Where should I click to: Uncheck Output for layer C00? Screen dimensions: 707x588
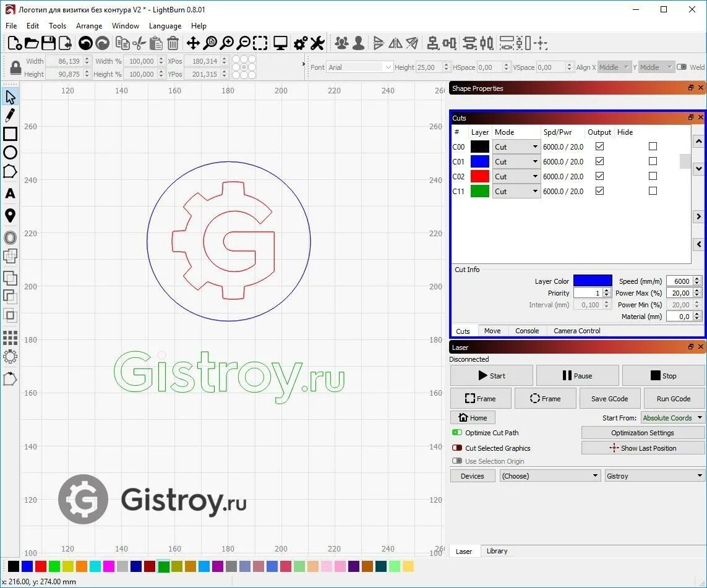pyautogui.click(x=599, y=147)
